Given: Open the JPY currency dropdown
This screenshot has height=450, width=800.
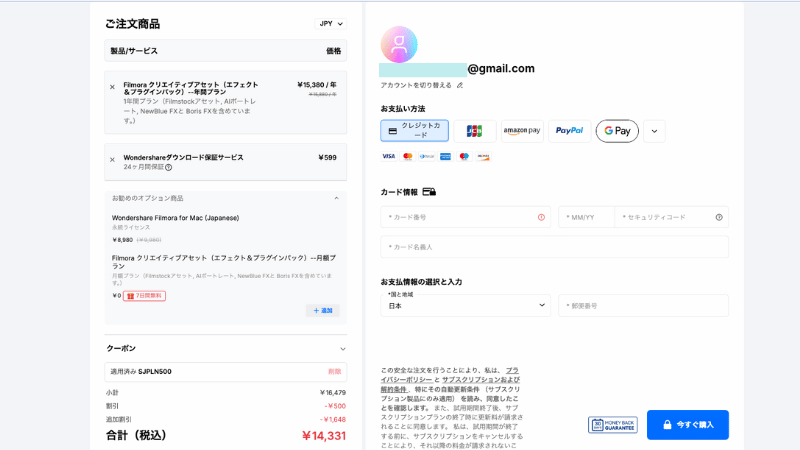Looking at the screenshot, I should [331, 23].
